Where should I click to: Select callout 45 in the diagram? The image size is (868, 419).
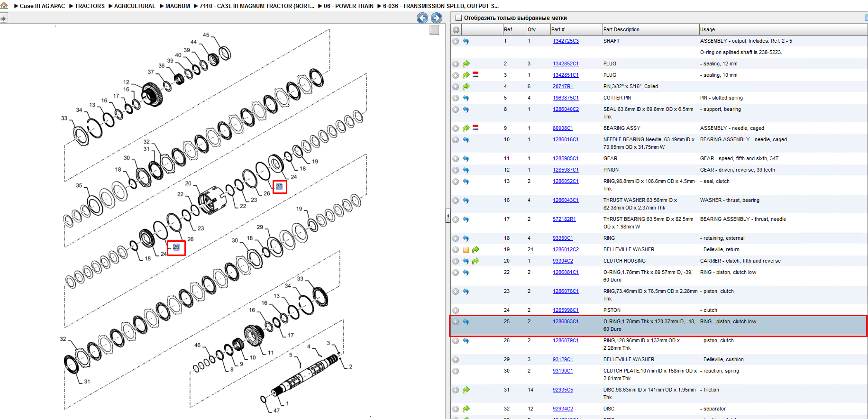(206, 35)
